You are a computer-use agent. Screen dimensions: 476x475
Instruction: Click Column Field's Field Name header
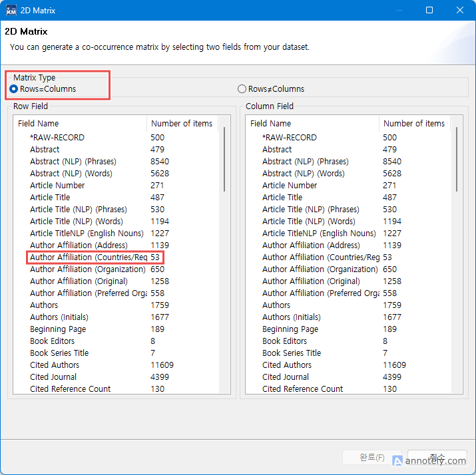(x=312, y=124)
